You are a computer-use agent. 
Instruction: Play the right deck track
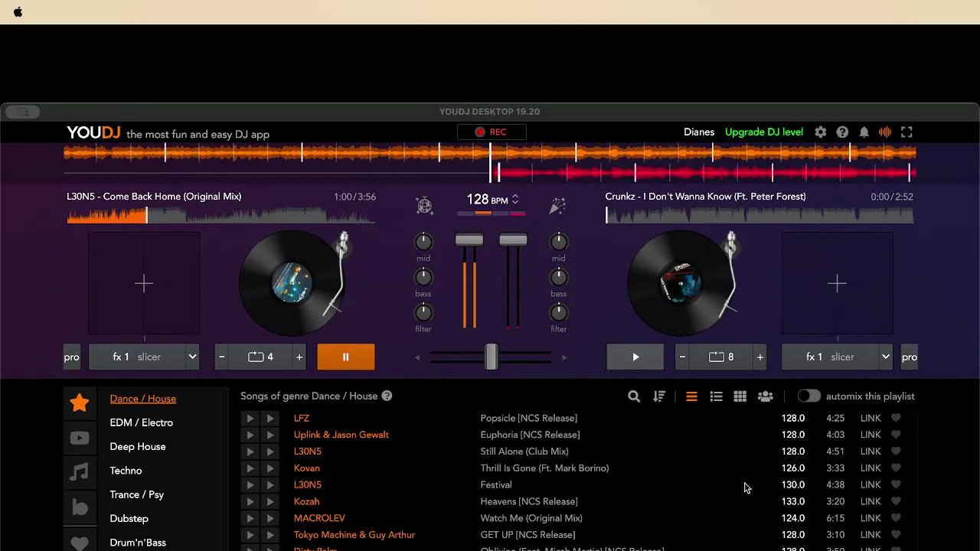point(635,357)
